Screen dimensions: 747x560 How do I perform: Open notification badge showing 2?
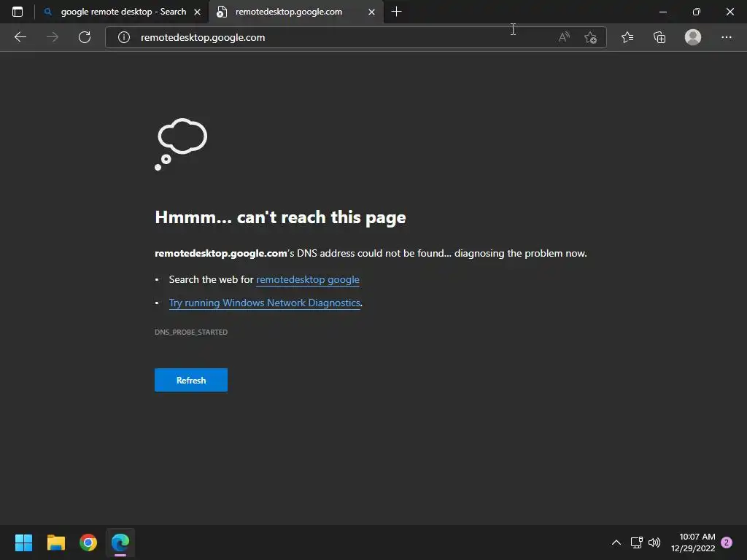(727, 542)
